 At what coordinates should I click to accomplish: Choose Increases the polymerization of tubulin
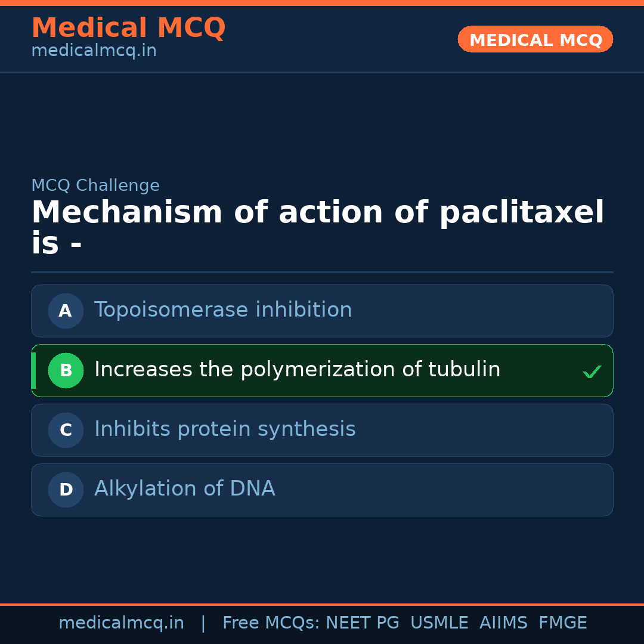pos(297,370)
